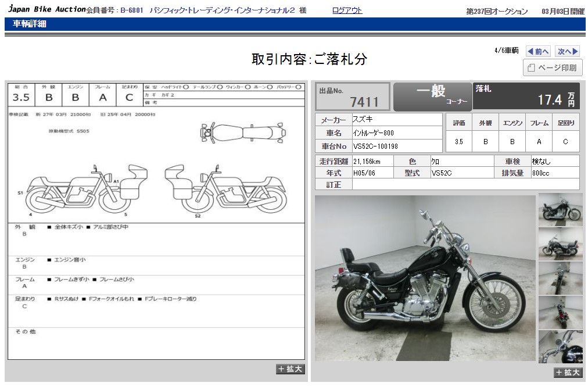Click 拡大 under the photo thumbnails
588x386 pixels.
coord(568,373)
